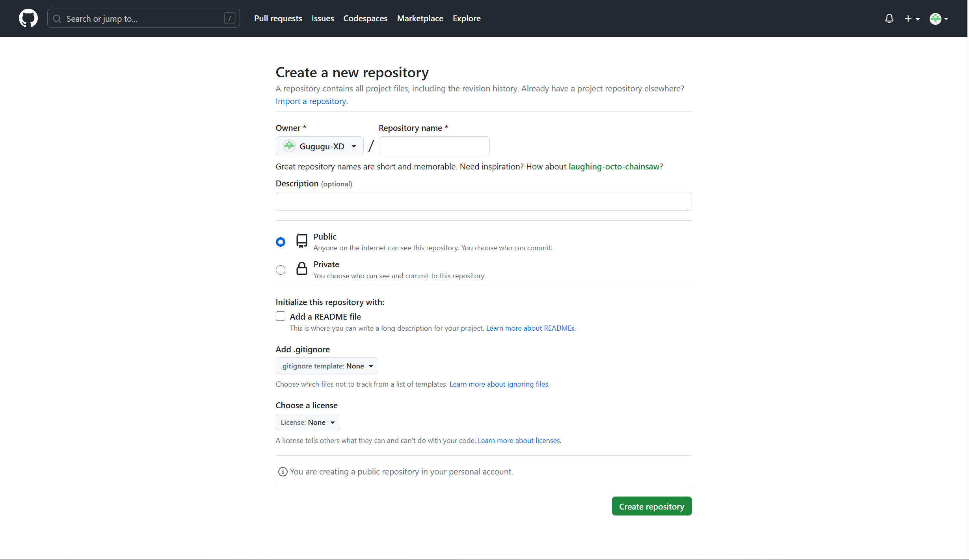Go to Pull requests in navigation
Image resolution: width=969 pixels, height=560 pixels.
click(x=278, y=19)
